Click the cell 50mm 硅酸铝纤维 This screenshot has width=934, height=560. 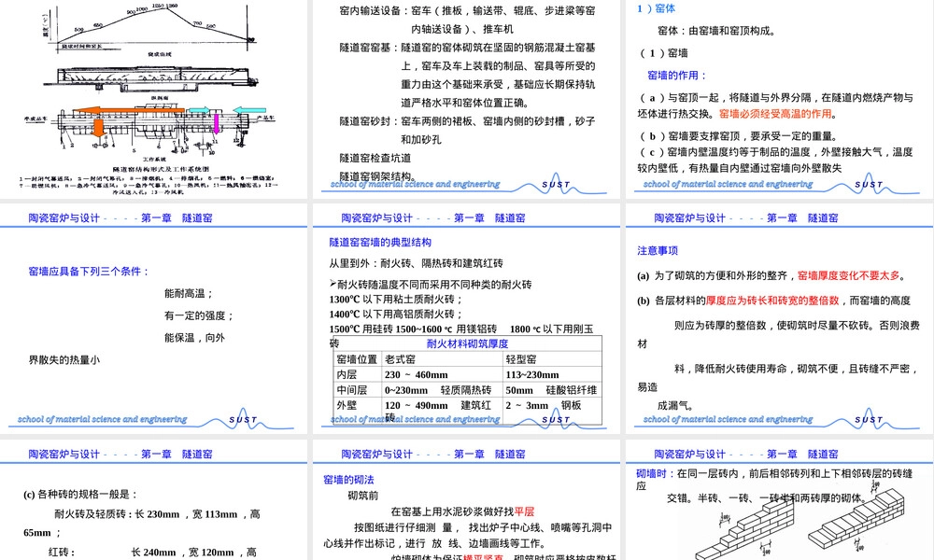tap(551, 390)
